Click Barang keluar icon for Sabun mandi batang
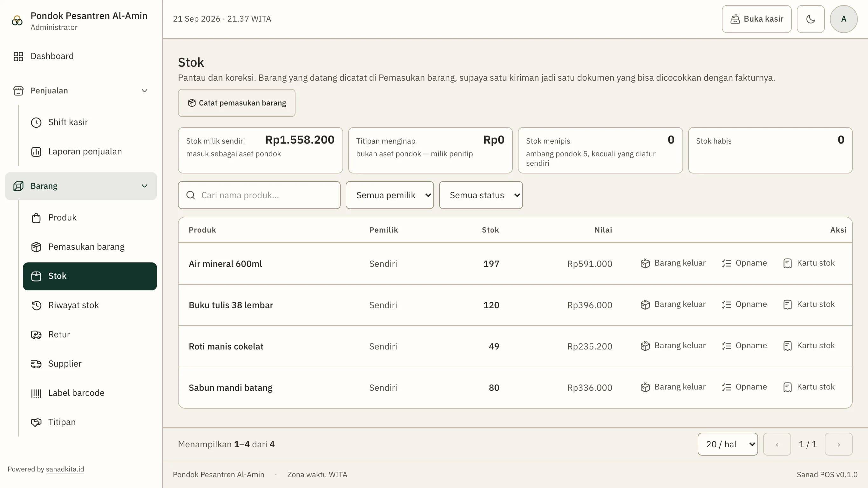 point(645,387)
